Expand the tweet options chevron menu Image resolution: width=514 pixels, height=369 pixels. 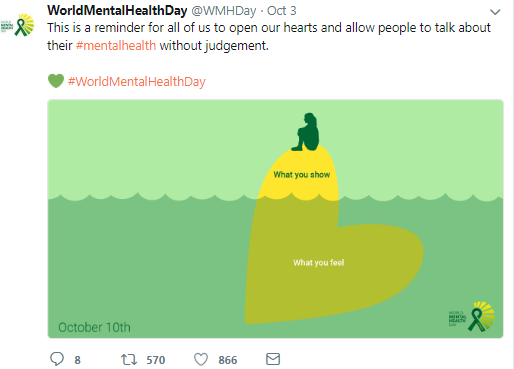coord(495,12)
